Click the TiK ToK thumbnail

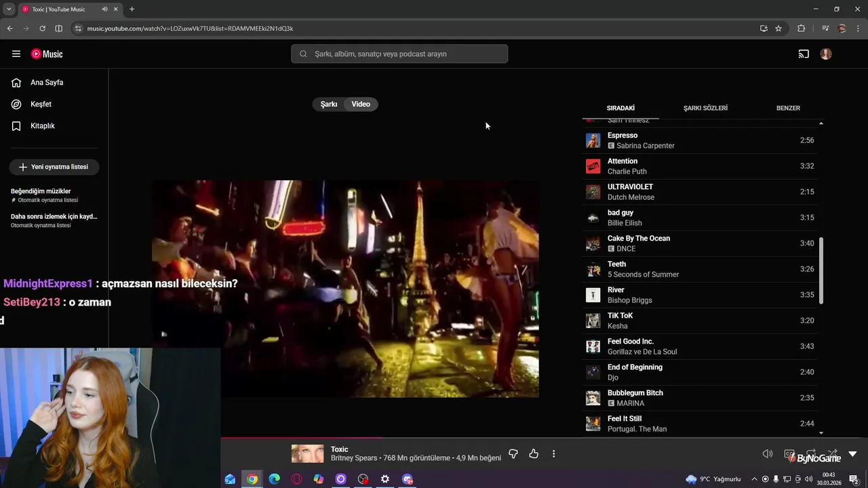[x=593, y=321]
